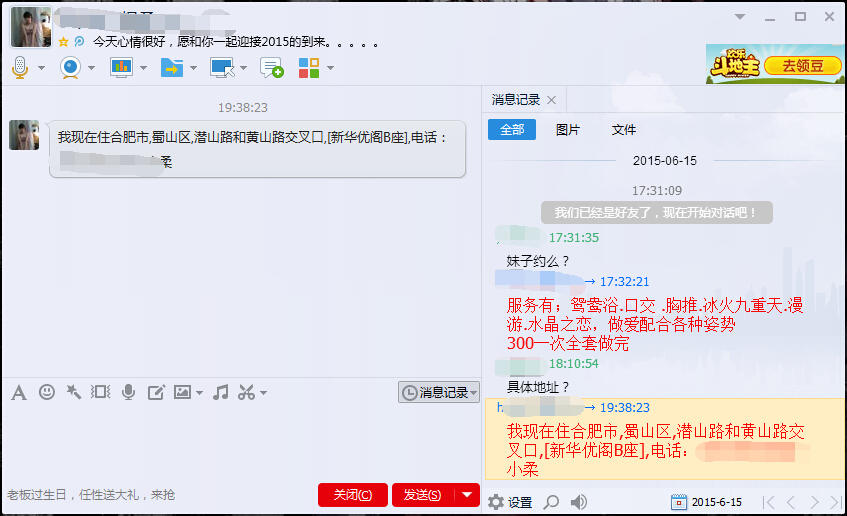
Task: Start a video call with webcam icon
Action: point(70,68)
